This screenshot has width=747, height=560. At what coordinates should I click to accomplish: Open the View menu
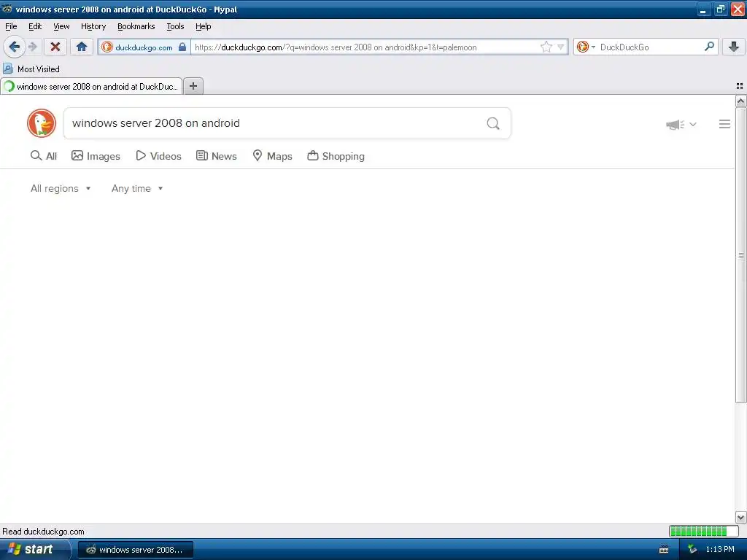pyautogui.click(x=61, y=26)
